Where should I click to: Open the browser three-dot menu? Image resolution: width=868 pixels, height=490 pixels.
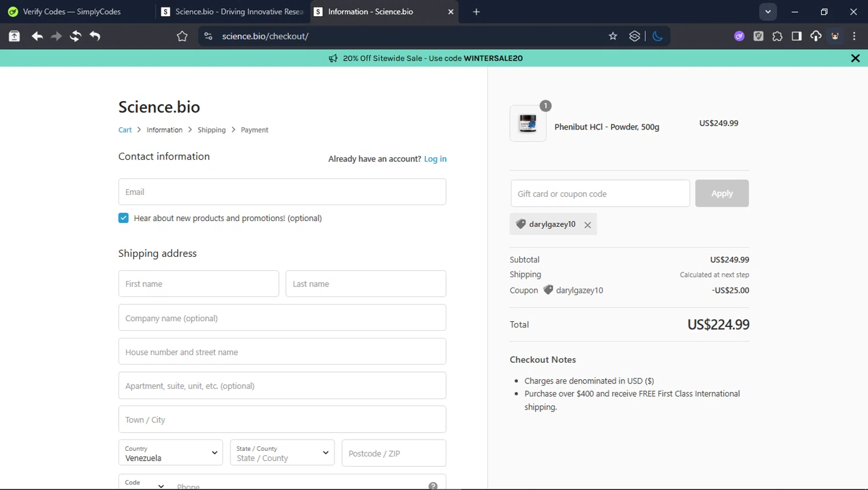(854, 36)
